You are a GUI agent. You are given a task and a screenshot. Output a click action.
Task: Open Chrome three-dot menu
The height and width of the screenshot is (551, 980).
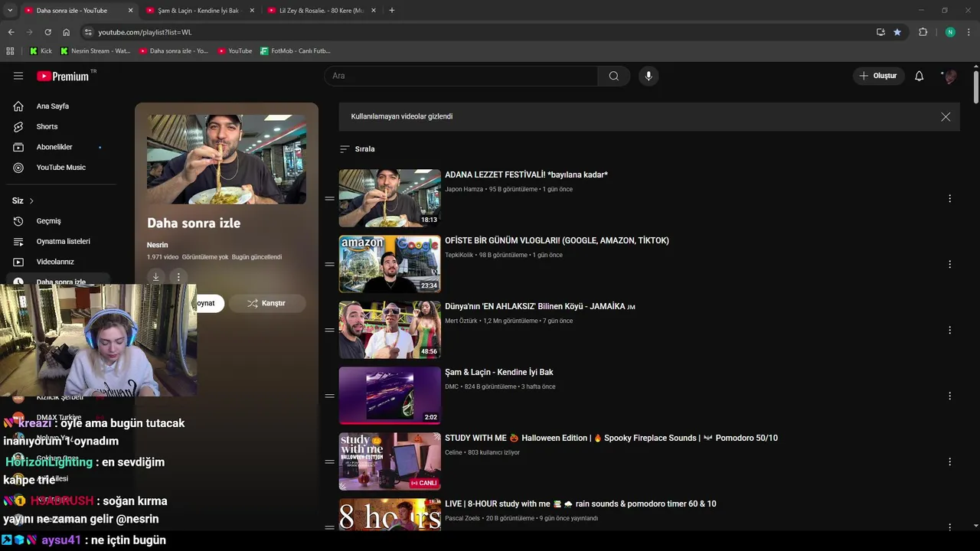pos(969,32)
